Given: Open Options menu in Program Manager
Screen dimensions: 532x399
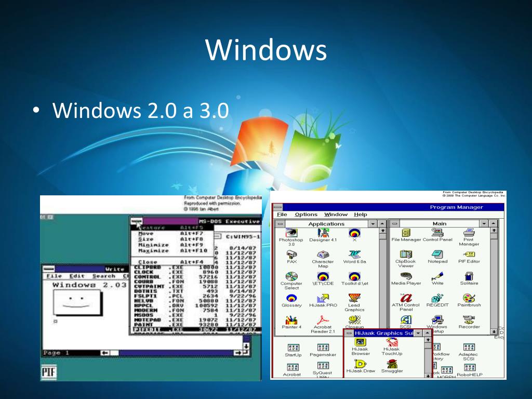Looking at the screenshot, I should (306, 215).
